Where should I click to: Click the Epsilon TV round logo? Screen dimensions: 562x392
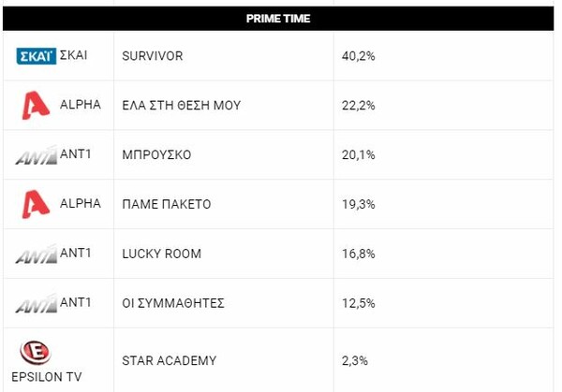tap(35, 352)
